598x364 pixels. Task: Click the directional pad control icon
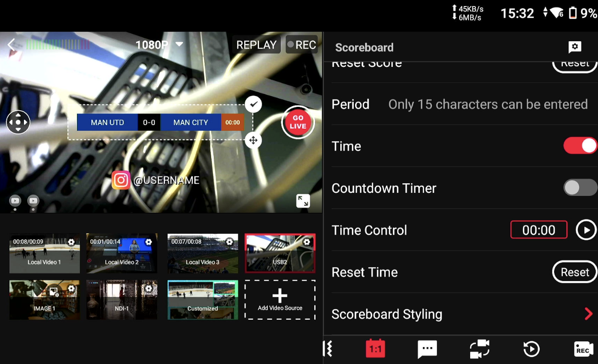(18, 122)
